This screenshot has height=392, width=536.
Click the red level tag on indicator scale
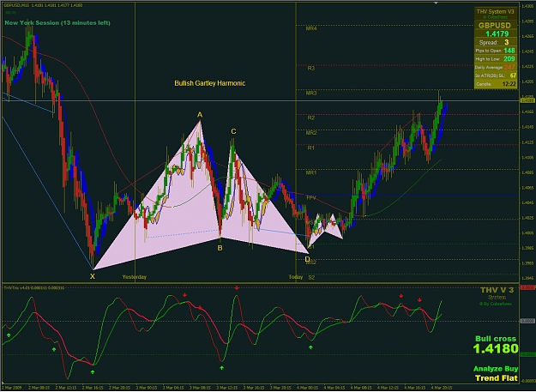(527, 287)
